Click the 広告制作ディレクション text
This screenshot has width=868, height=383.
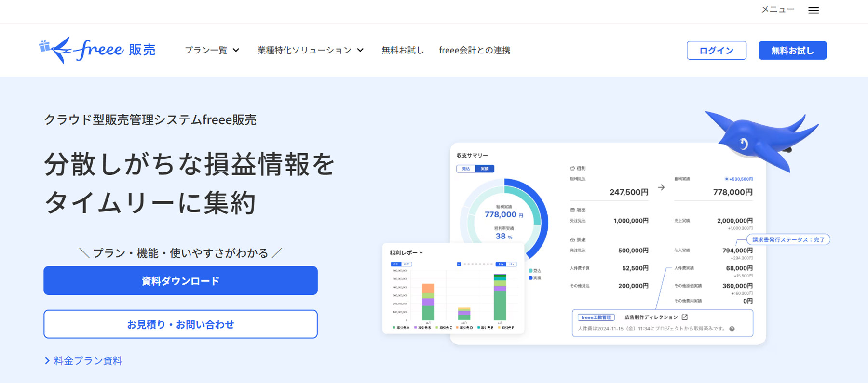pyautogui.click(x=651, y=317)
